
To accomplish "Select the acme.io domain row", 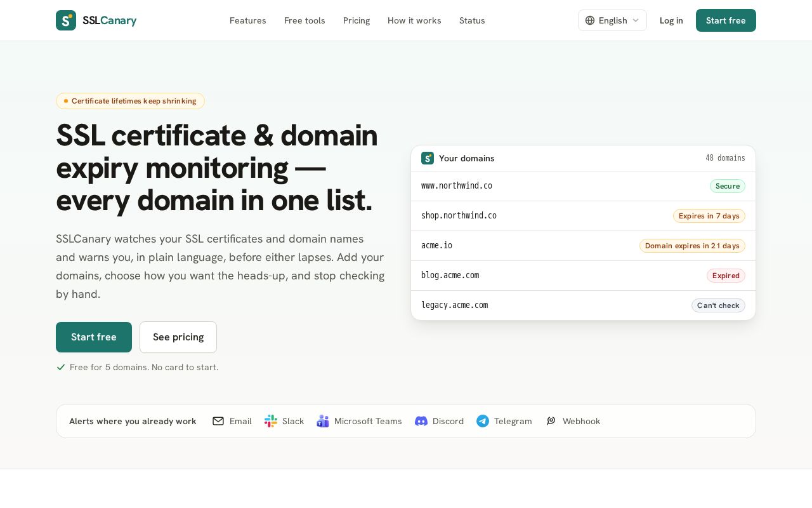I will (x=583, y=246).
